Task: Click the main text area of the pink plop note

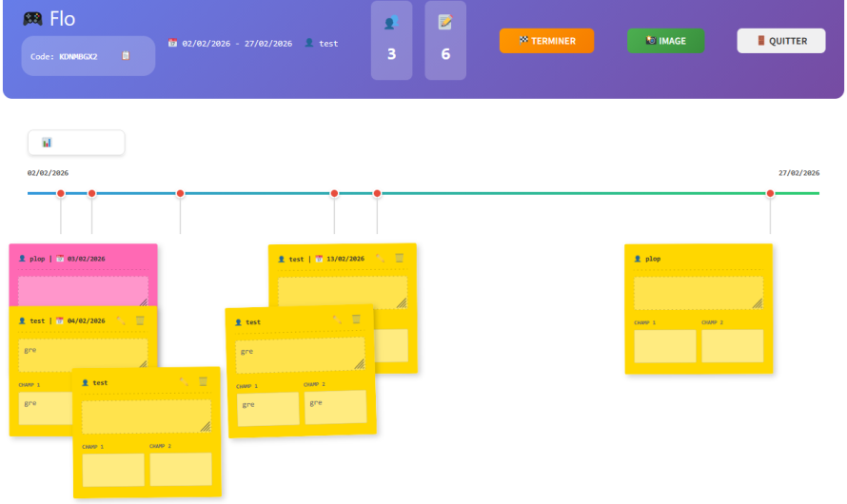Action: (x=83, y=288)
